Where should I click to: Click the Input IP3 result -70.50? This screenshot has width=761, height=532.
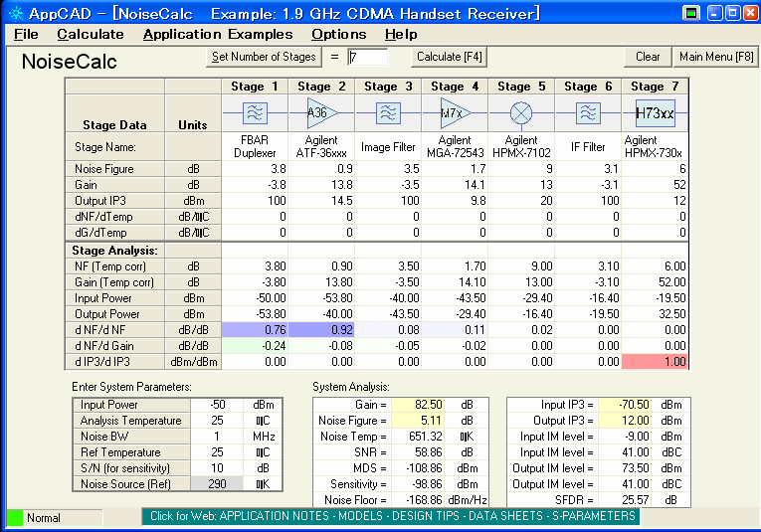625,405
